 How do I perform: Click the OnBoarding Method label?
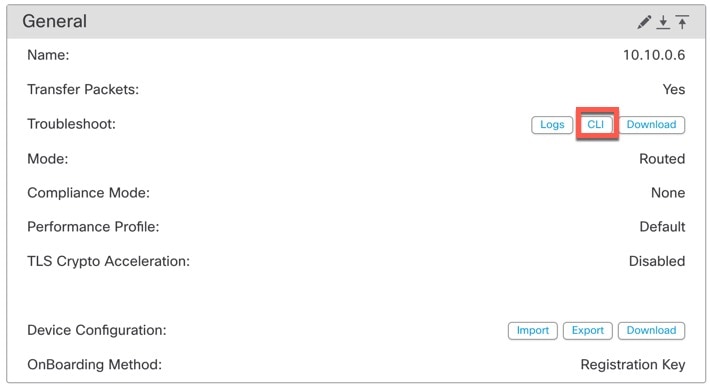tap(95, 365)
